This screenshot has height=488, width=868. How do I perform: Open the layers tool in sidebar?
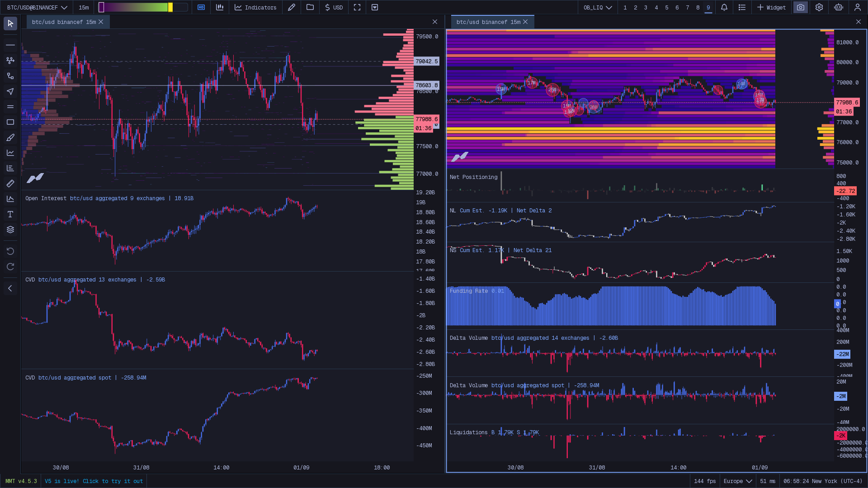[x=10, y=230]
